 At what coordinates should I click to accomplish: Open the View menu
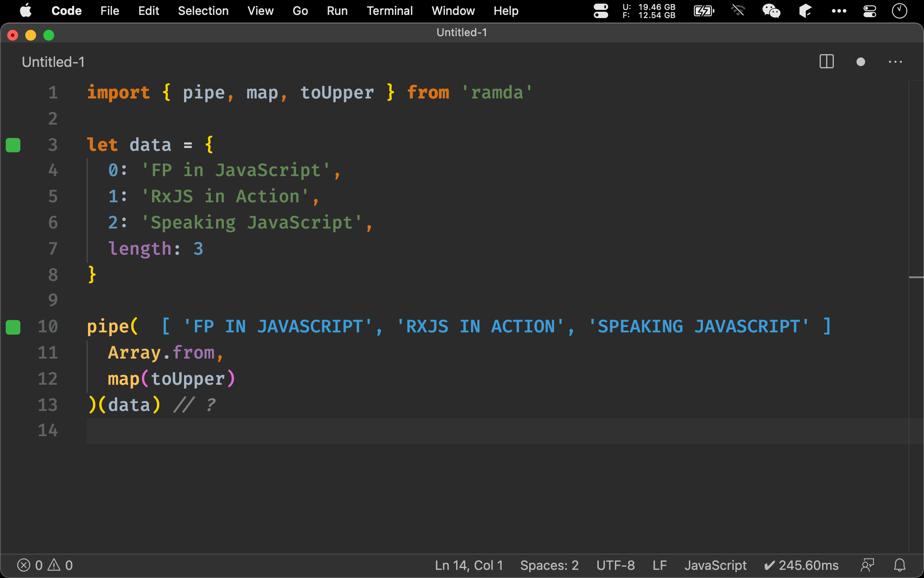tap(260, 10)
